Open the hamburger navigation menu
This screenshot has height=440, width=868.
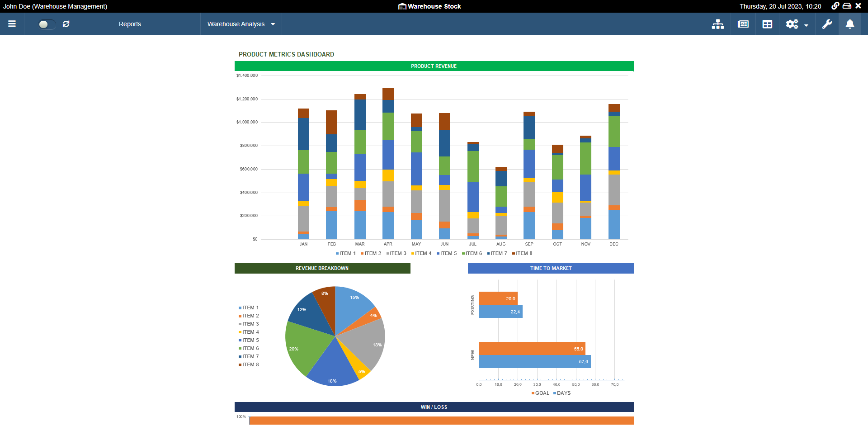12,24
